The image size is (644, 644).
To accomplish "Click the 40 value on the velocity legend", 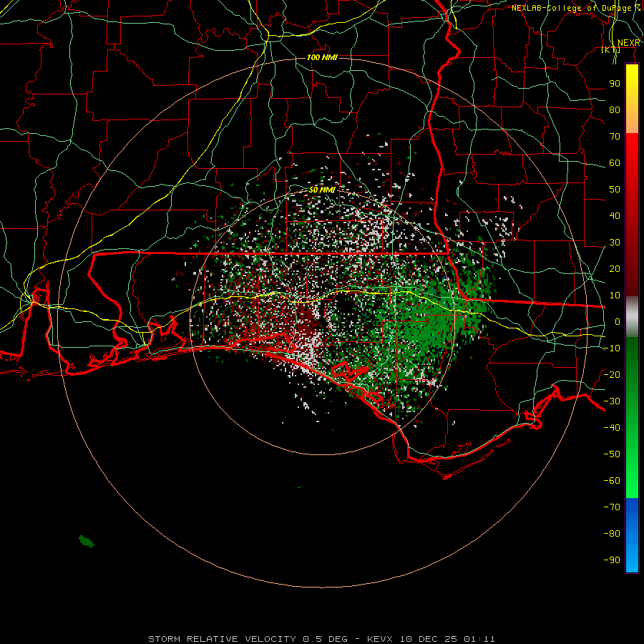I will pyautogui.click(x=615, y=215).
